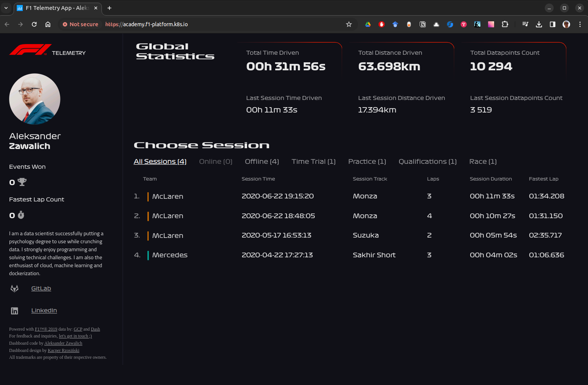Focus the address bar URL

[x=146, y=24]
